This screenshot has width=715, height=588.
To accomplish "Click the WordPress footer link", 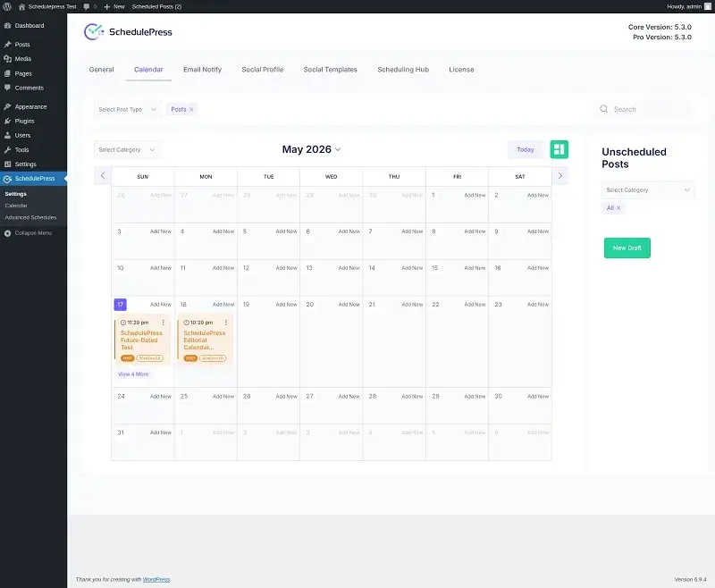I will coord(156,579).
